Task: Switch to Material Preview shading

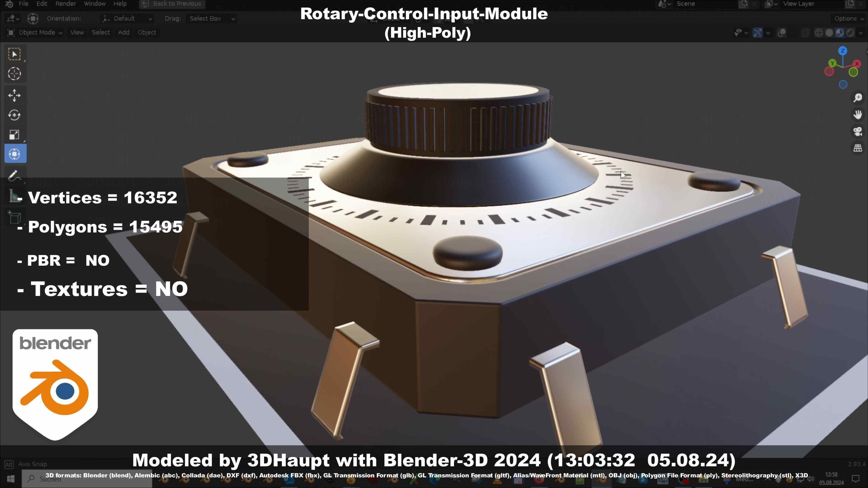Action: [840, 33]
